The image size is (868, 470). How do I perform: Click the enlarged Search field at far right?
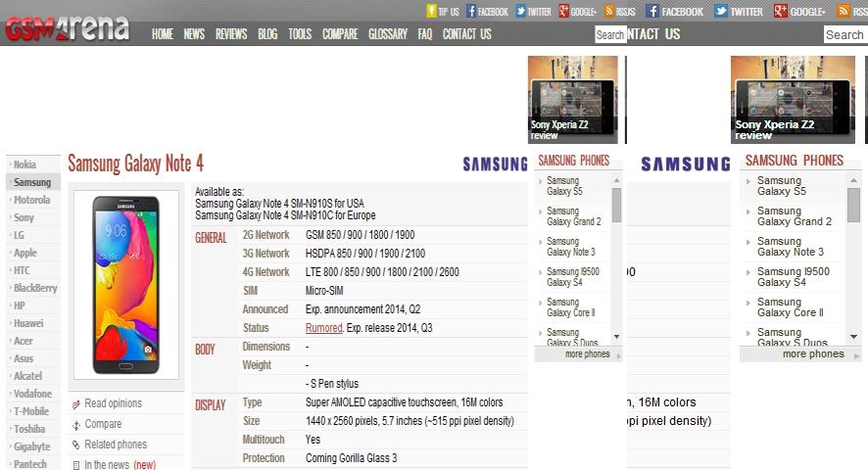click(x=845, y=35)
